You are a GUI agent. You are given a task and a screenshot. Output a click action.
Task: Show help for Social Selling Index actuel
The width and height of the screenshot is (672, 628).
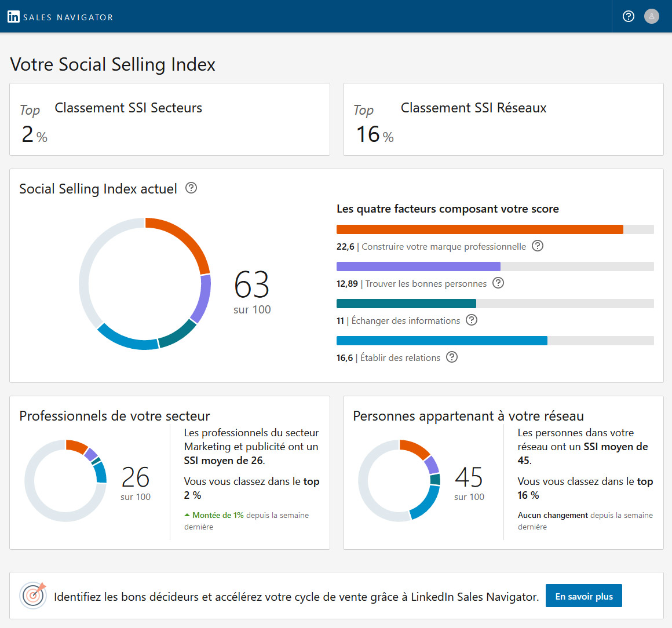pyautogui.click(x=191, y=188)
